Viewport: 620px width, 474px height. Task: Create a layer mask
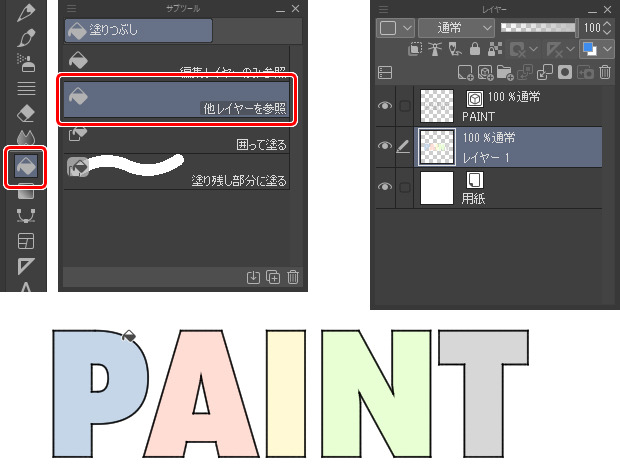coord(565,73)
